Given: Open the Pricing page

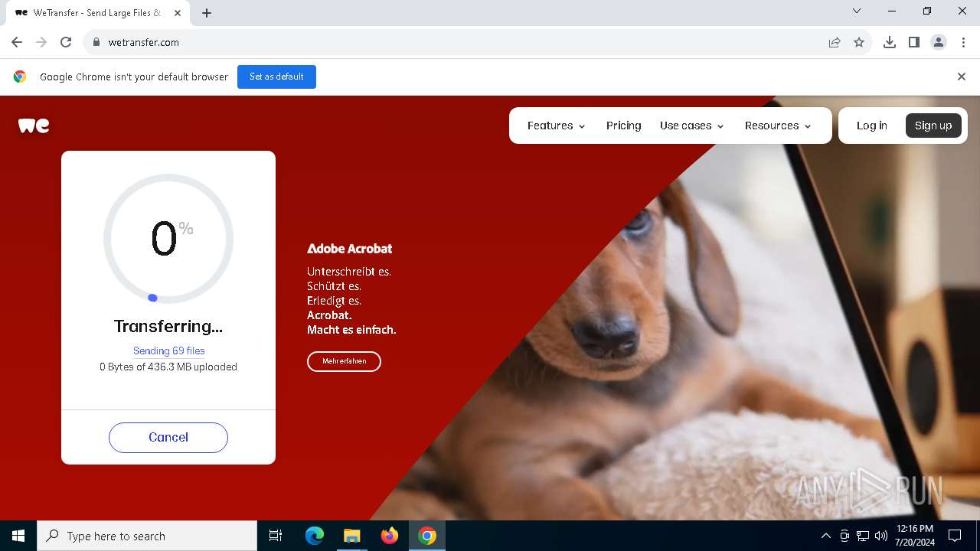Looking at the screenshot, I should coord(624,126).
